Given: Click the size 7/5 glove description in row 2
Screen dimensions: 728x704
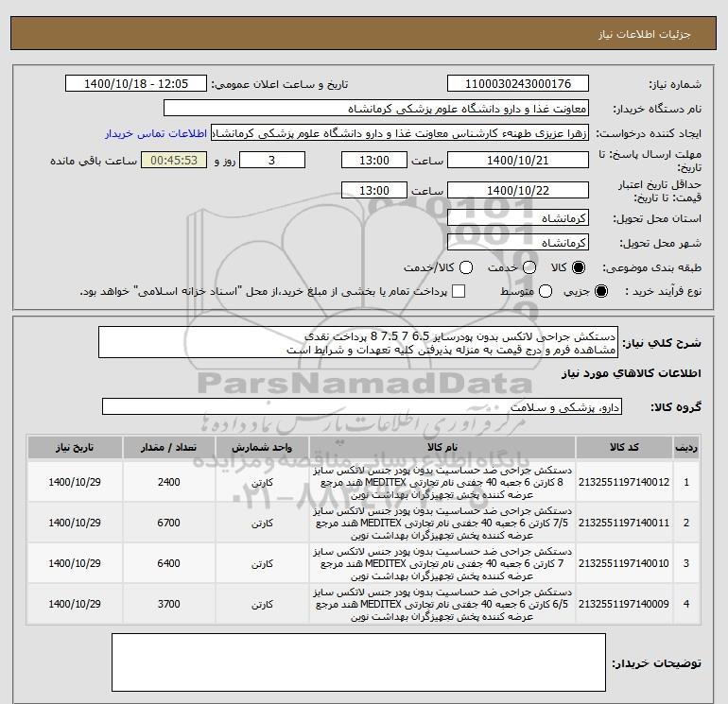Looking at the screenshot, I should 442,523.
